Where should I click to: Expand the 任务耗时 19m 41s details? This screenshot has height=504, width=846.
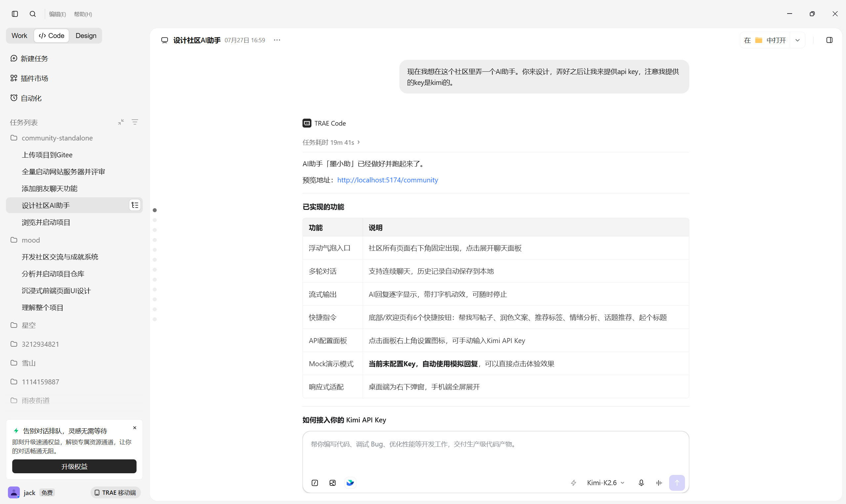tap(331, 142)
